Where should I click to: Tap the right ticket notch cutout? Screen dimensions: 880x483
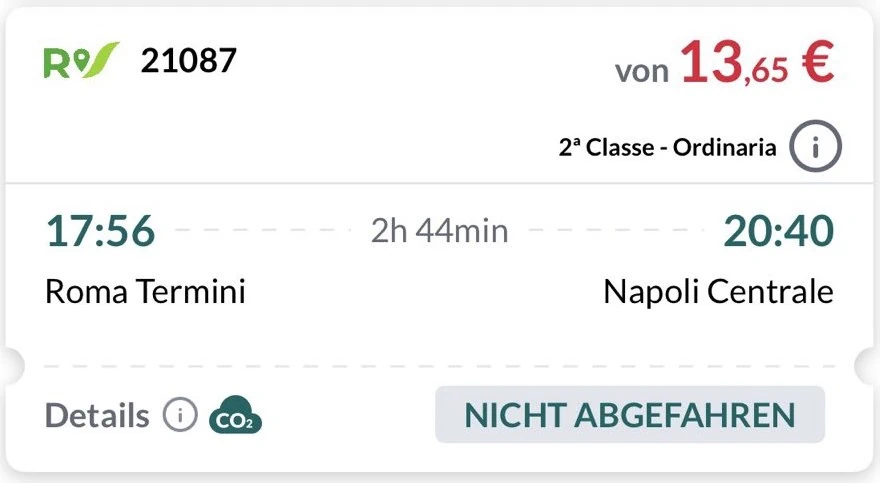pyautogui.click(x=869, y=366)
